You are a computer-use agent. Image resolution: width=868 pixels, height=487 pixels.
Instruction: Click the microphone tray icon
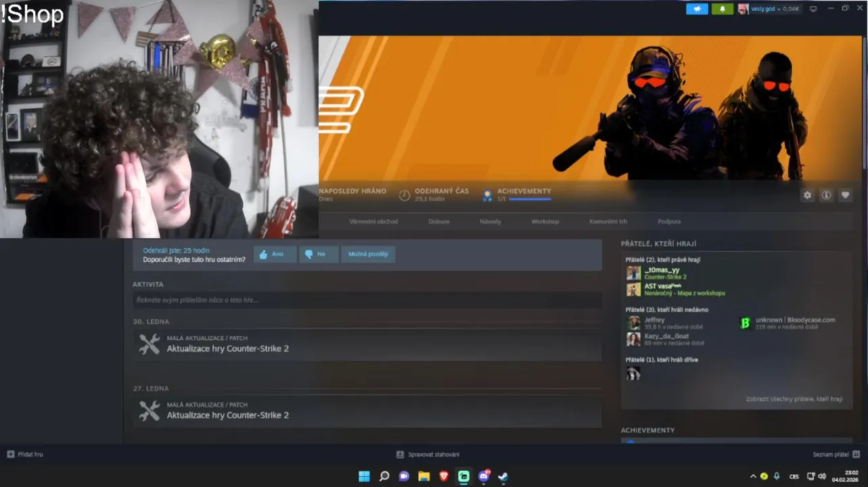pos(777,476)
